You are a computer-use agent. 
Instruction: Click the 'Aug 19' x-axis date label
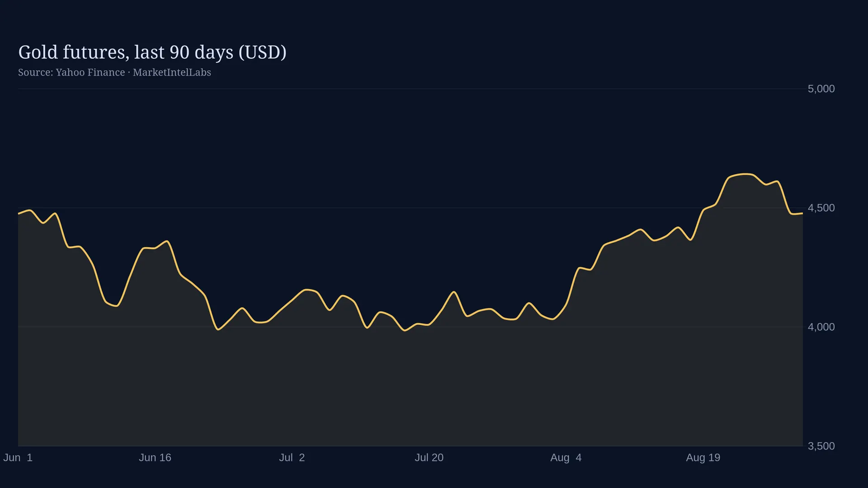click(x=703, y=458)
